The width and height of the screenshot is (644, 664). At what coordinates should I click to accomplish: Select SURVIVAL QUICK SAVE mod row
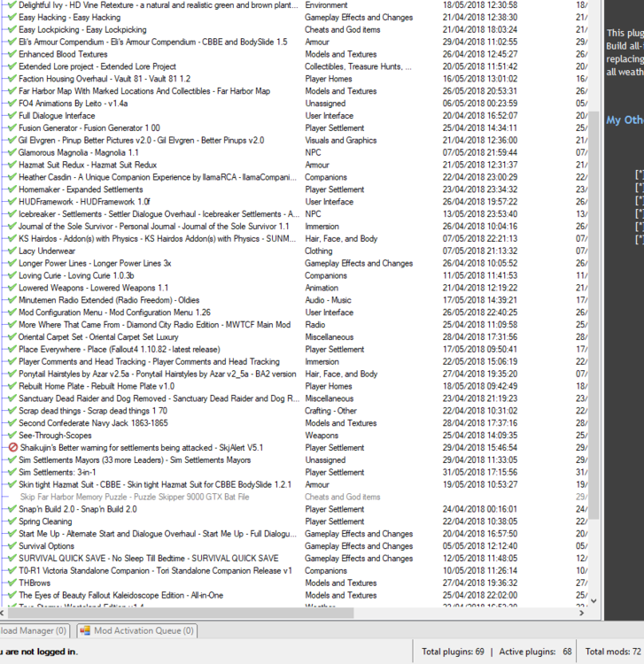coord(294,558)
